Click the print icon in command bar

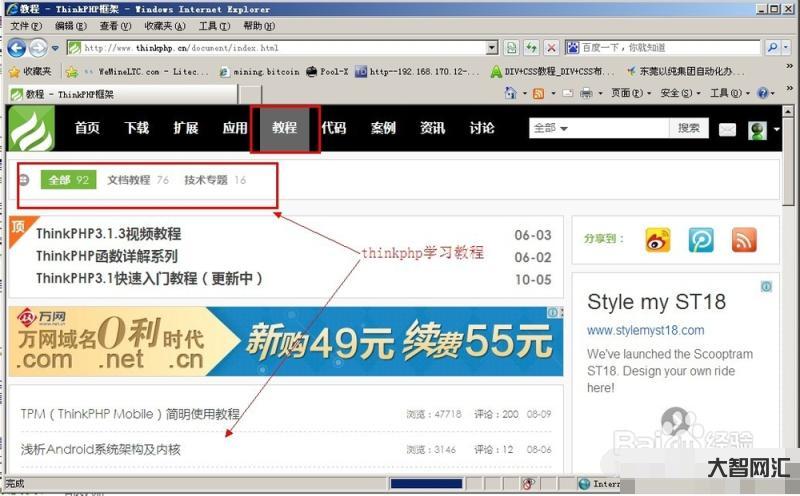tap(587, 93)
